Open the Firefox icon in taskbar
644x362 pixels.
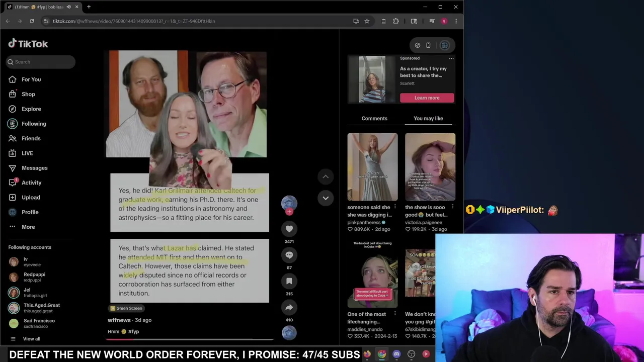tap(367, 354)
